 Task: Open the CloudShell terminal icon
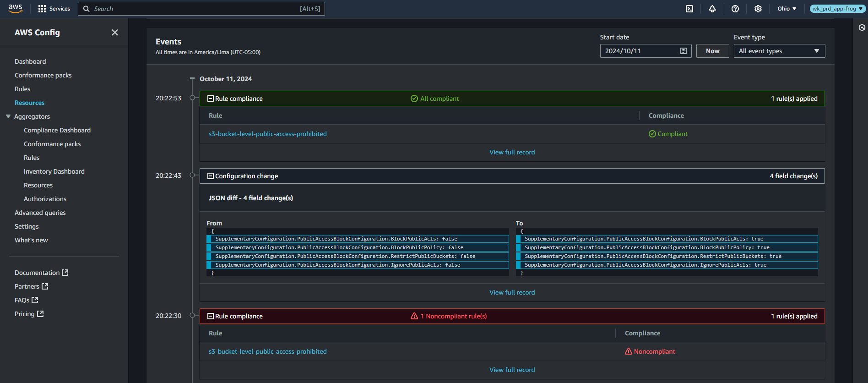(689, 9)
